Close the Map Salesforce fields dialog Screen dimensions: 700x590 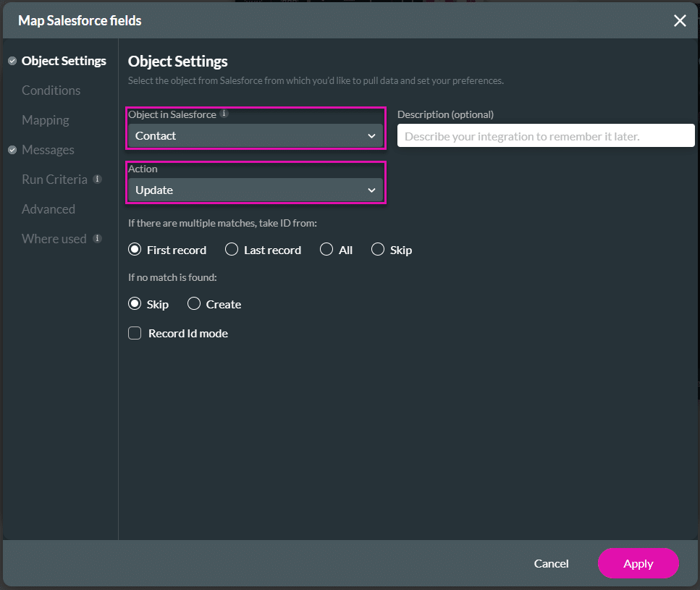679,20
